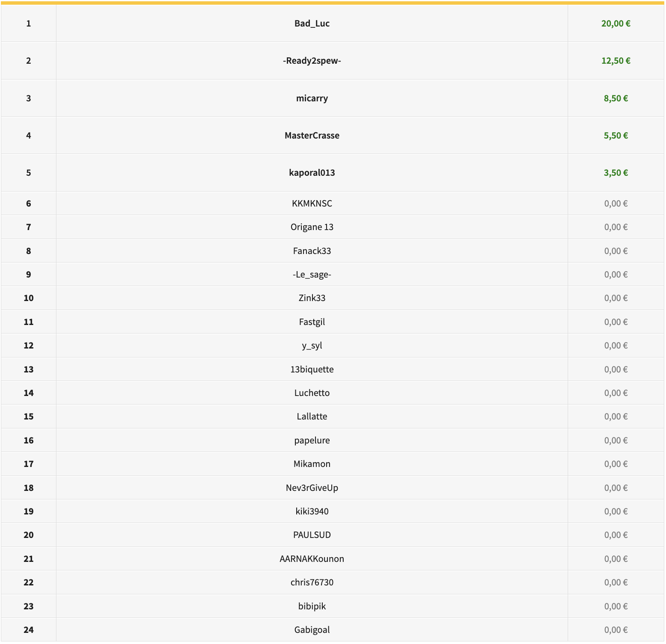666x644 pixels.
Task: Open the -Ready2spew- player entry
Action: pos(312,61)
